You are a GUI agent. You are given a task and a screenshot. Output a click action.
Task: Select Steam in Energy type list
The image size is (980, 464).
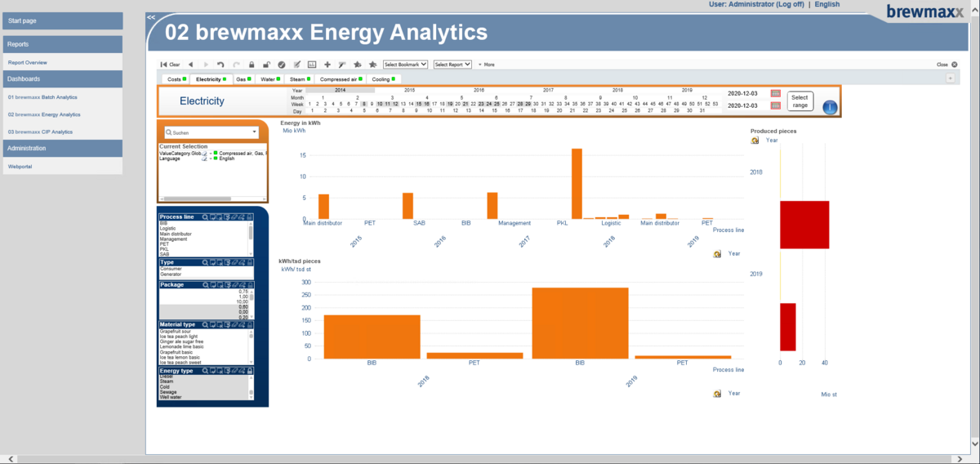(x=167, y=381)
